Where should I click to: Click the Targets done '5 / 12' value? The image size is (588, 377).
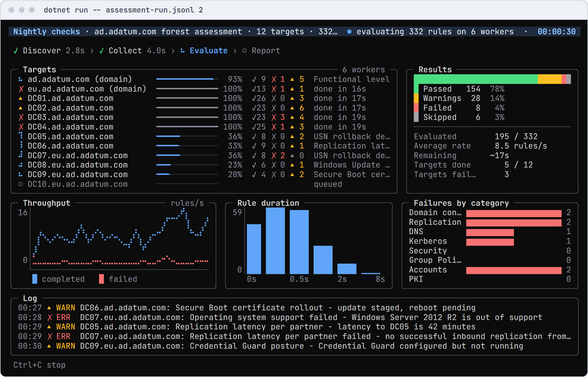(518, 165)
